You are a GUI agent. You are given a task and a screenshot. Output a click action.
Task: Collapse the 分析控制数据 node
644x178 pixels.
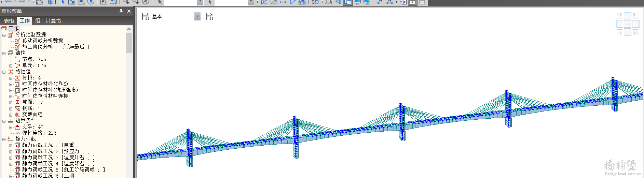coord(4,35)
